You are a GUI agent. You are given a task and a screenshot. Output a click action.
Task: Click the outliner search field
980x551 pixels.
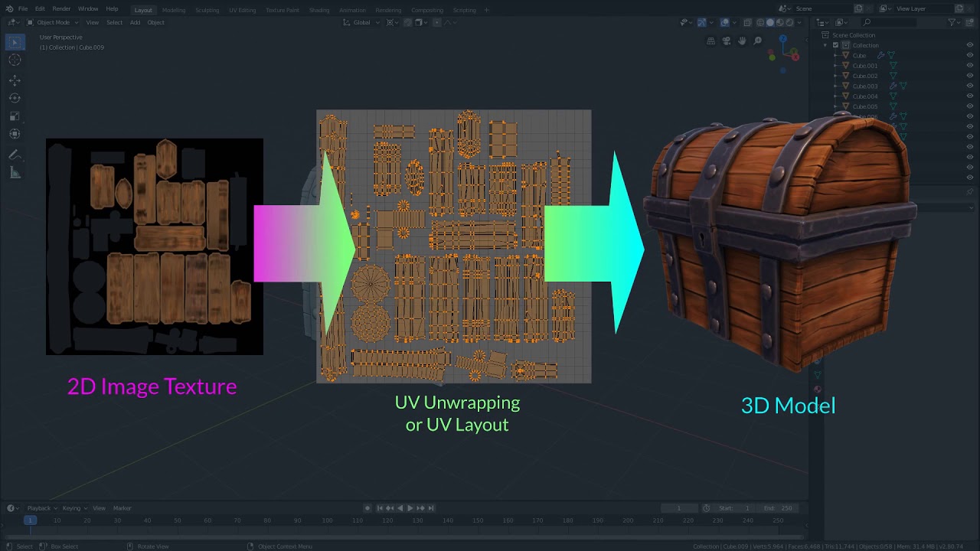click(888, 22)
